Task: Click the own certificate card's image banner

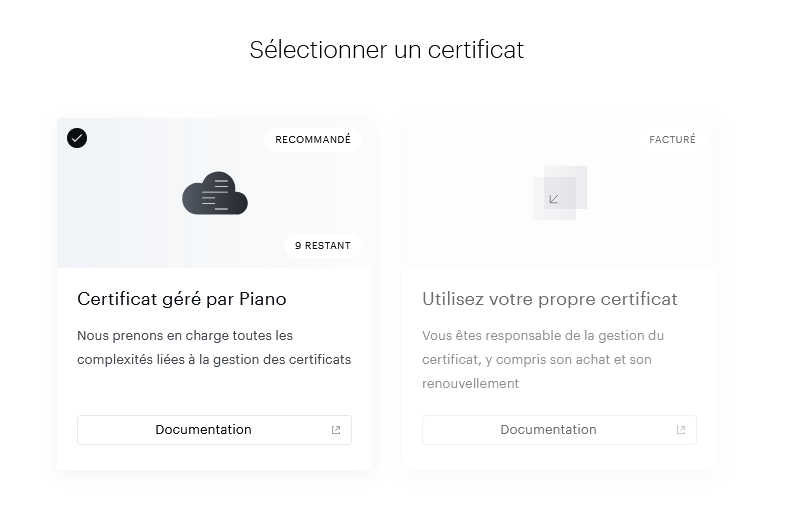Action: pos(470,220)
